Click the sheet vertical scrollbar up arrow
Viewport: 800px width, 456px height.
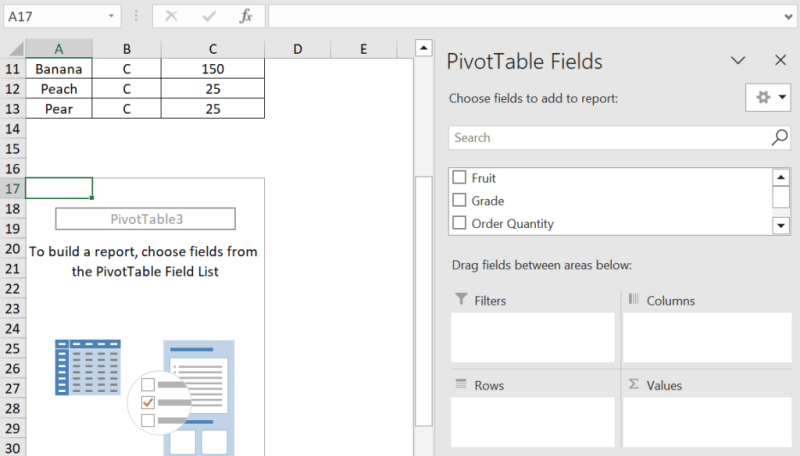click(423, 48)
